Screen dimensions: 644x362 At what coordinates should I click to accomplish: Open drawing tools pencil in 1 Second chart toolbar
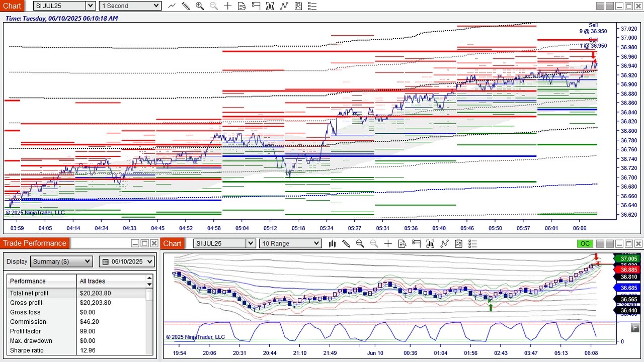186,6
